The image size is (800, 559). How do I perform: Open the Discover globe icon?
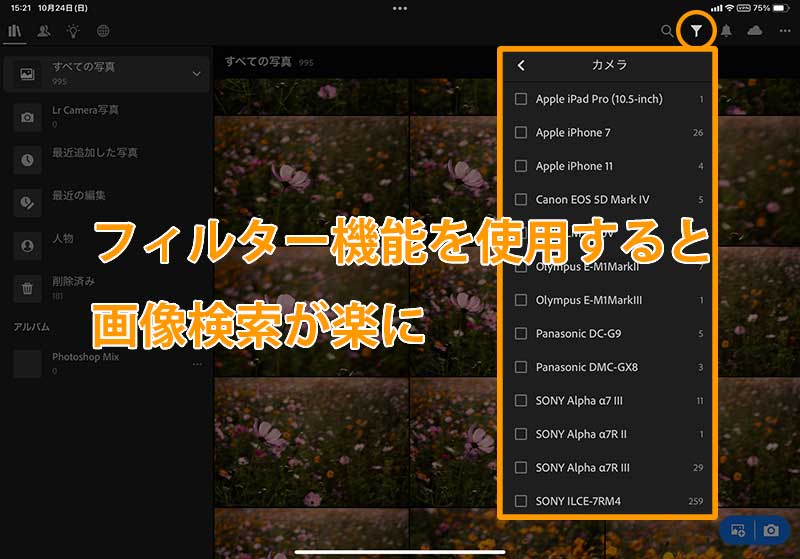pyautogui.click(x=103, y=31)
